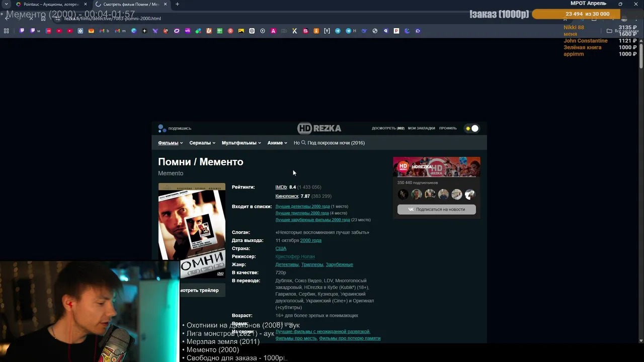Click the browser address bar URL

pyautogui.click(x=113, y=19)
